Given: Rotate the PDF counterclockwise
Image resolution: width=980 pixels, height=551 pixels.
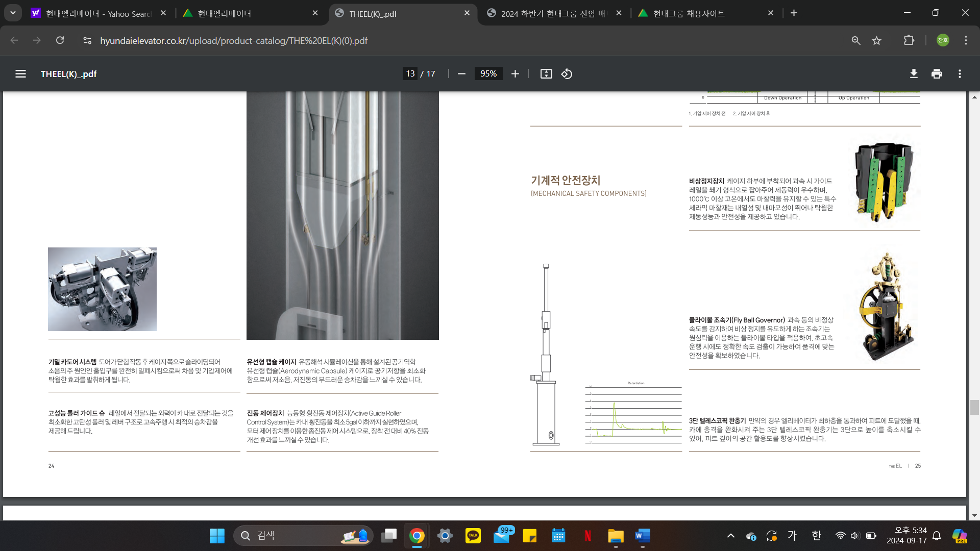Looking at the screenshot, I should coord(567,74).
